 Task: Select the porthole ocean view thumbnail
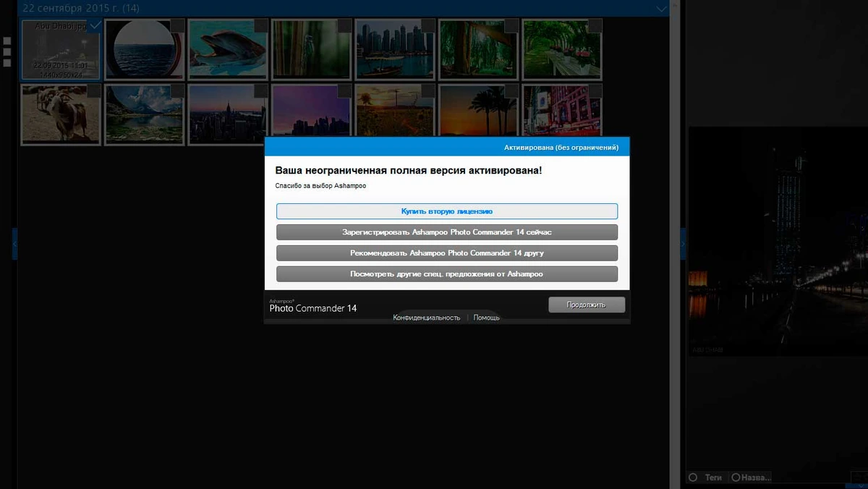coord(144,49)
